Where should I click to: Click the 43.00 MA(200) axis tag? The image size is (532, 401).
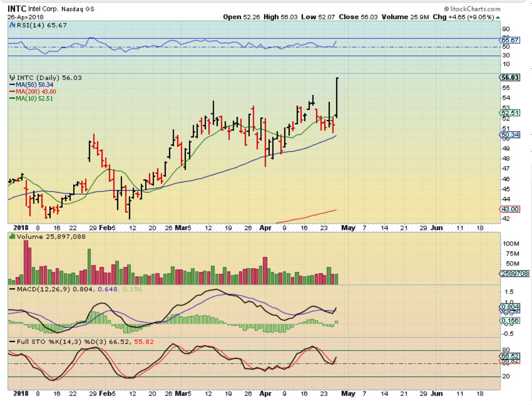point(510,209)
